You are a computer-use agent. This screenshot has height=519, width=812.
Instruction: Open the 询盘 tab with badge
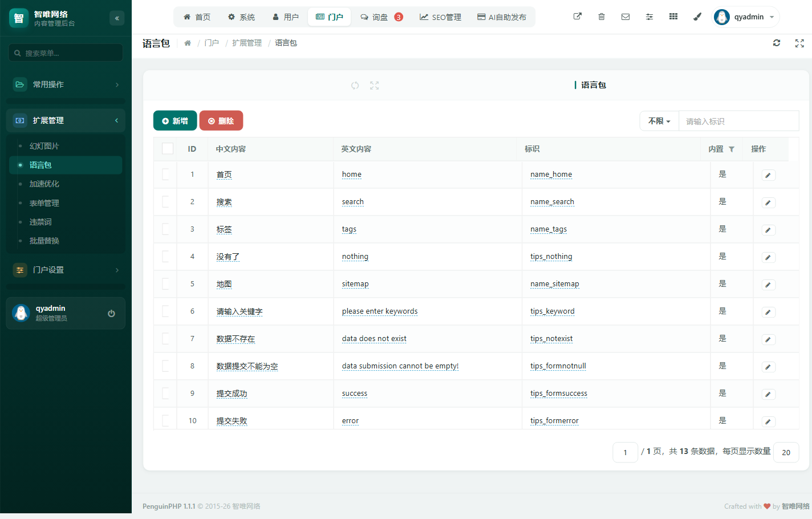click(381, 17)
